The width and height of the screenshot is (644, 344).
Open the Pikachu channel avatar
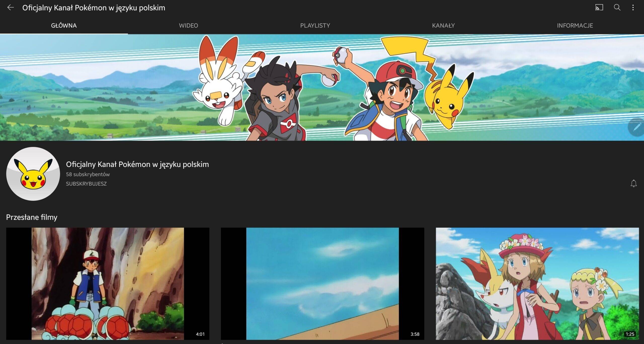[33, 174]
